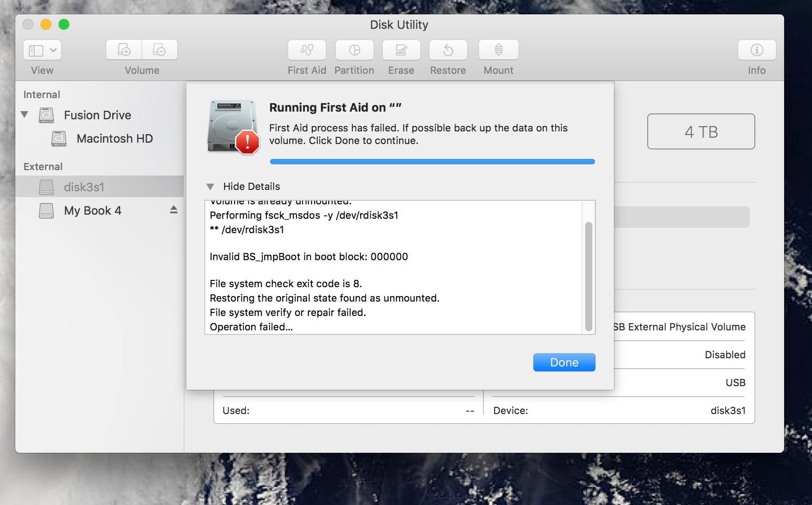Click the Add Volume toolbar icon
The image size is (812, 505).
pyautogui.click(x=124, y=50)
